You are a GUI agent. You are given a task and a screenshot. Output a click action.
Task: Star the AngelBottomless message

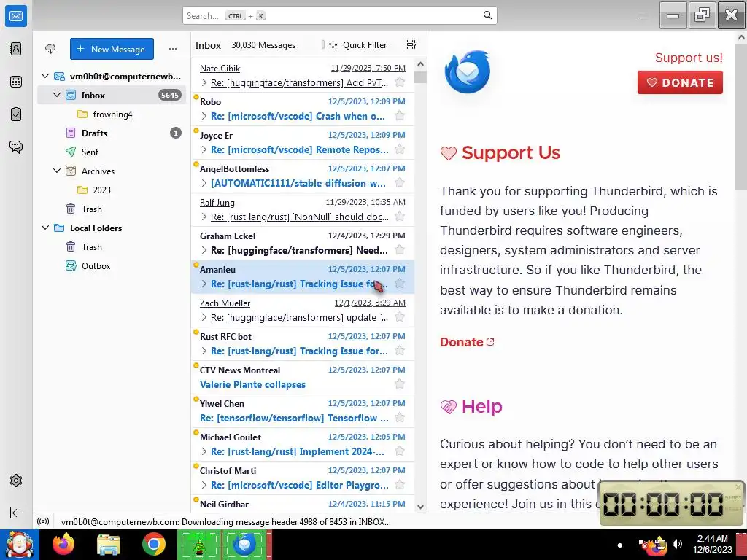tap(400, 183)
